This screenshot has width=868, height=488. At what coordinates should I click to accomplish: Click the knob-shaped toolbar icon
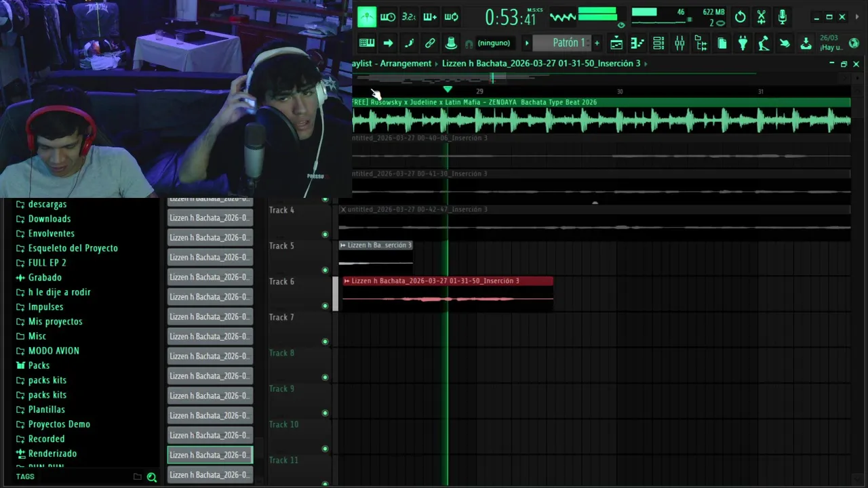coord(451,43)
